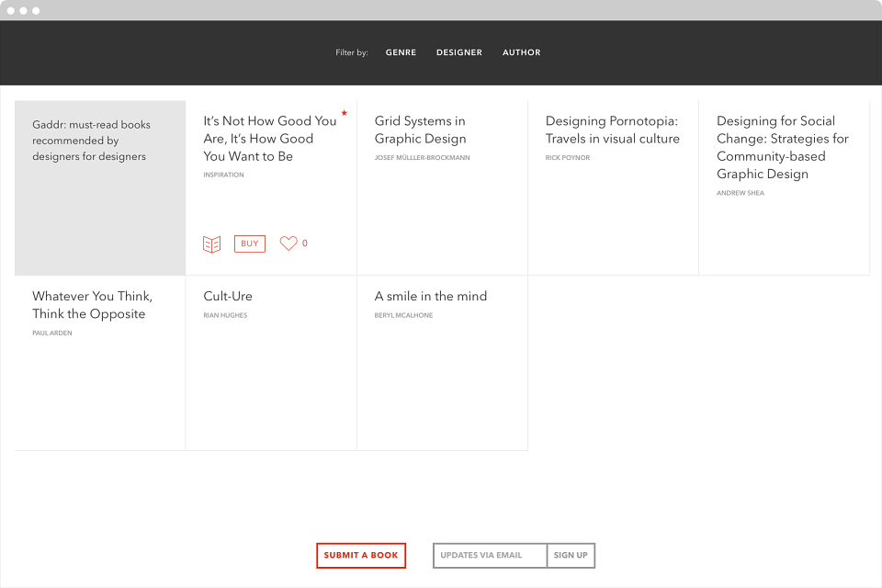Open Designing for Social Change book
This screenshot has width=882, height=588.
784,188
